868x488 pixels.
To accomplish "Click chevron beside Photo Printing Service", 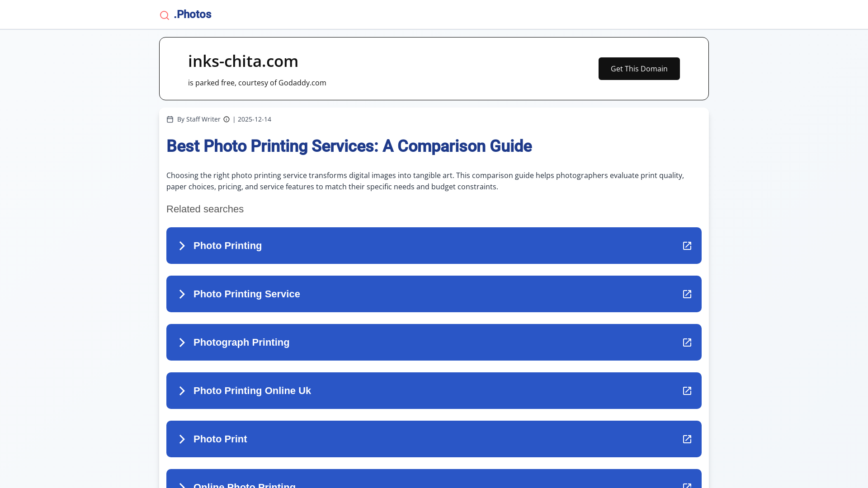I will pyautogui.click(x=182, y=294).
